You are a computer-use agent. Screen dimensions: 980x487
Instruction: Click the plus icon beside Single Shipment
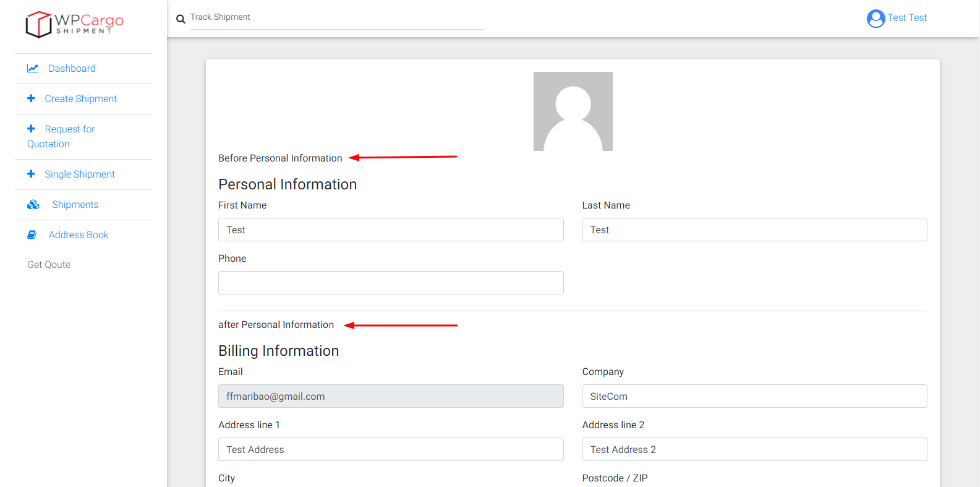31,174
